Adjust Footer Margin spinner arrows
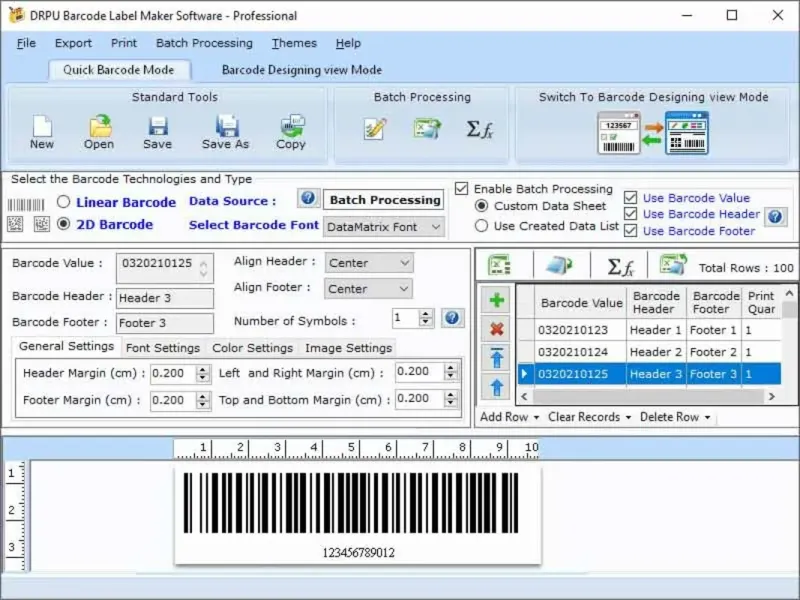800x600 pixels. click(x=203, y=401)
